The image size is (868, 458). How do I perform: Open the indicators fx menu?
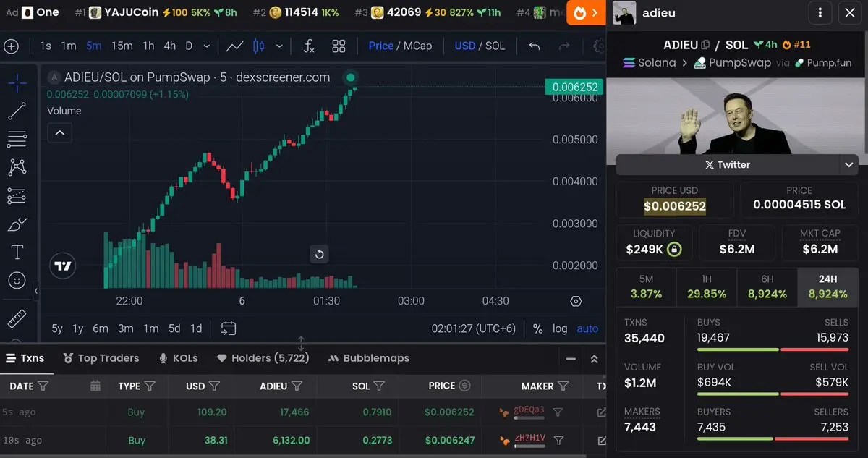pos(309,46)
